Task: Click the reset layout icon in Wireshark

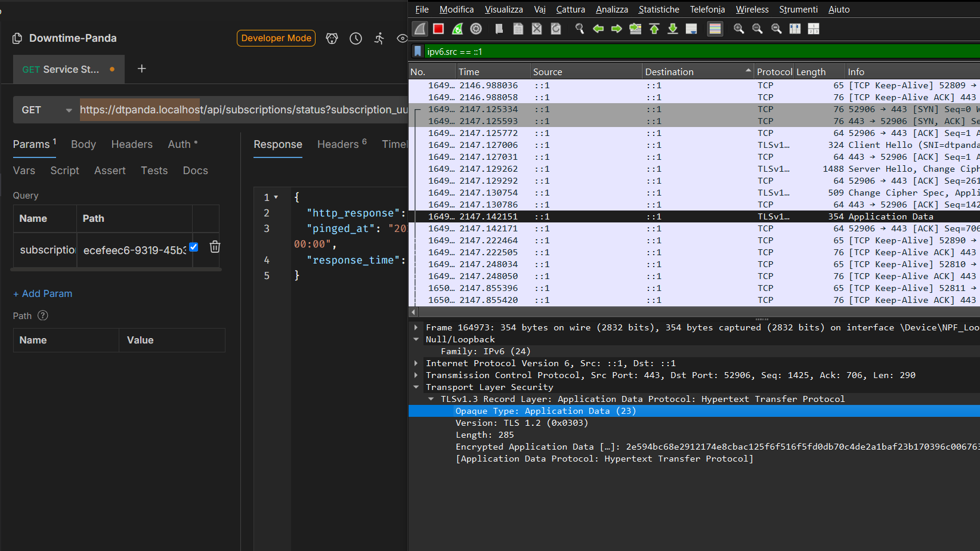Action: tap(814, 29)
